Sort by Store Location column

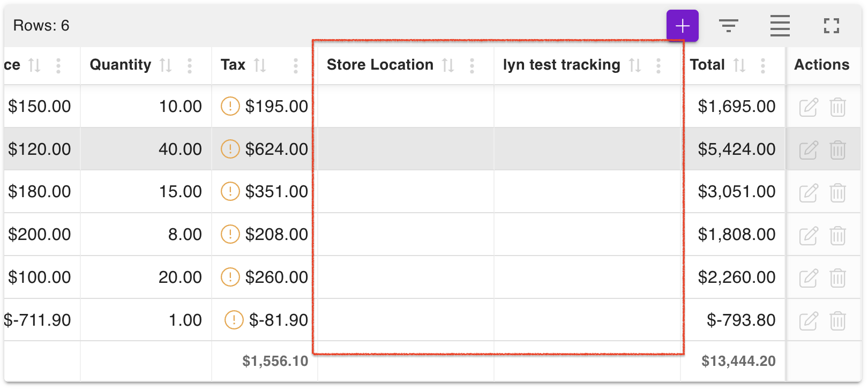click(448, 65)
